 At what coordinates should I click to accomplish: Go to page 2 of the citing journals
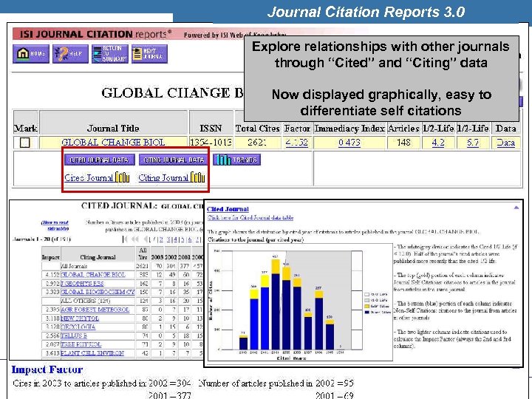point(161,239)
